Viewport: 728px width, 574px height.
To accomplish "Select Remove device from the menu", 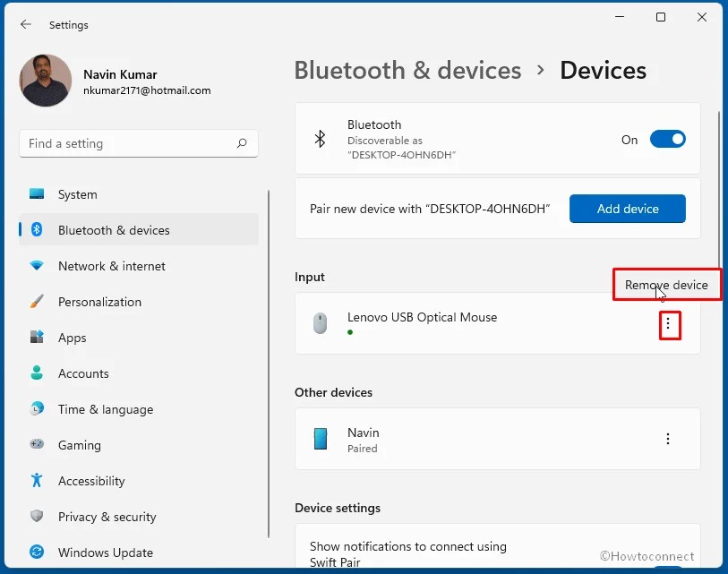I will (666, 283).
